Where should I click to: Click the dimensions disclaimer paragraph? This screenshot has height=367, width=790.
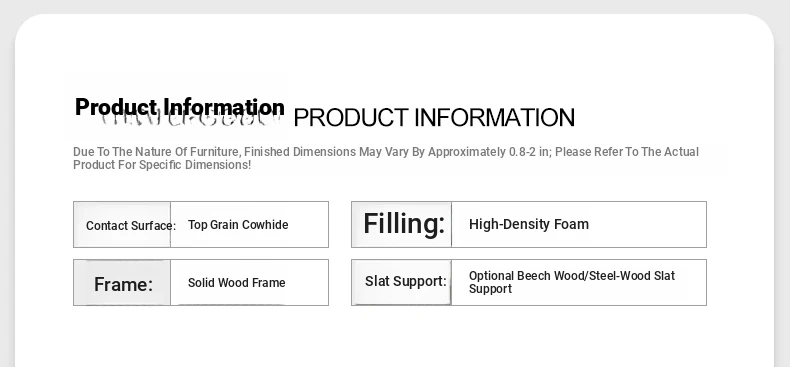coord(386,158)
